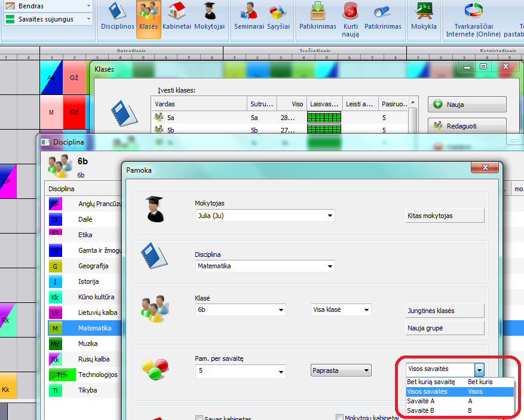Click the Kitas mokytojas button

click(445, 216)
